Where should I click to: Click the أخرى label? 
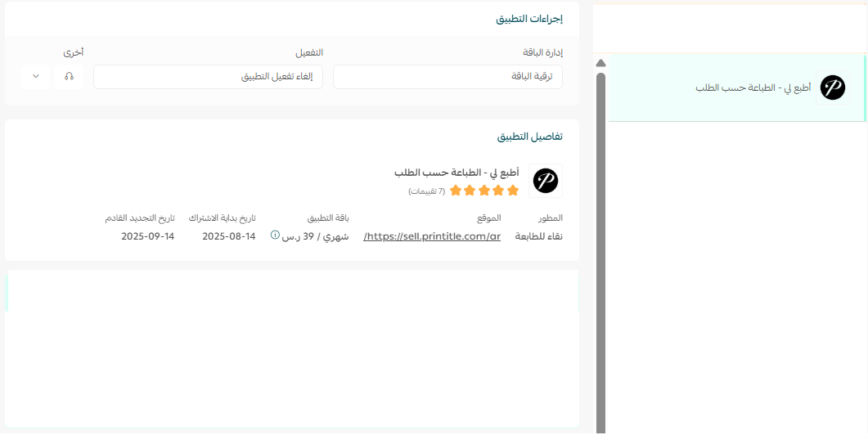click(x=73, y=52)
